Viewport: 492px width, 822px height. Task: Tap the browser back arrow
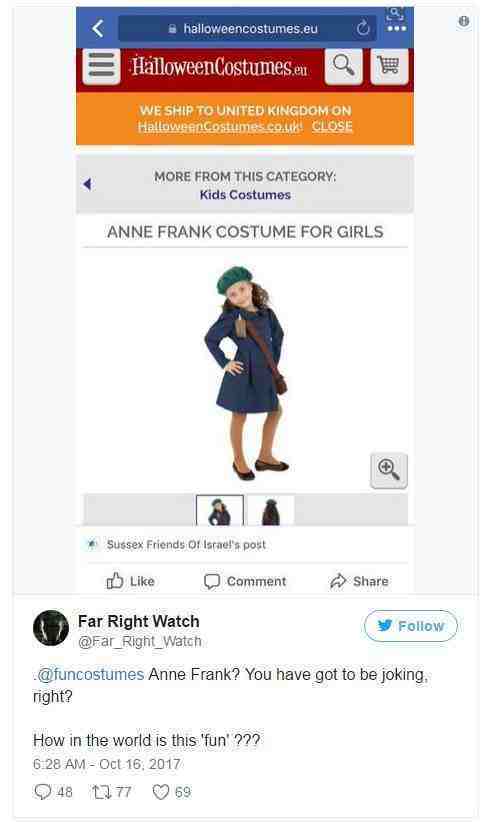98,28
